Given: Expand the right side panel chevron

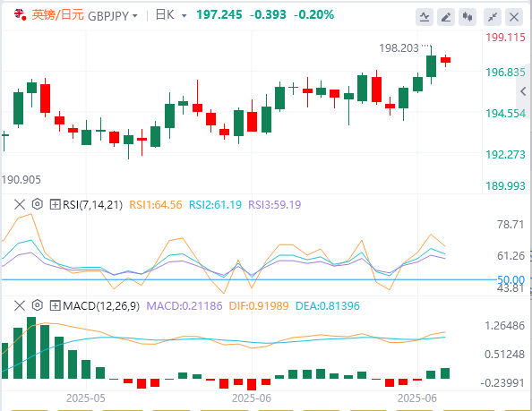Looking at the screenshot, I should [x=523, y=91].
